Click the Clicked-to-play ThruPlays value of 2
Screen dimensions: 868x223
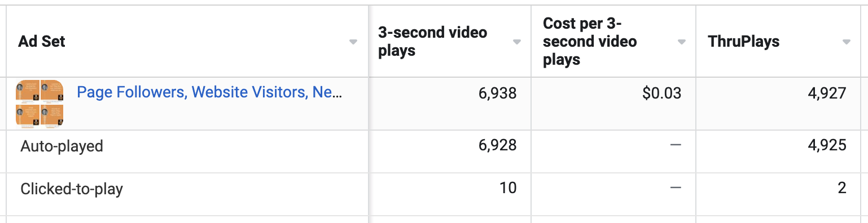click(842, 188)
